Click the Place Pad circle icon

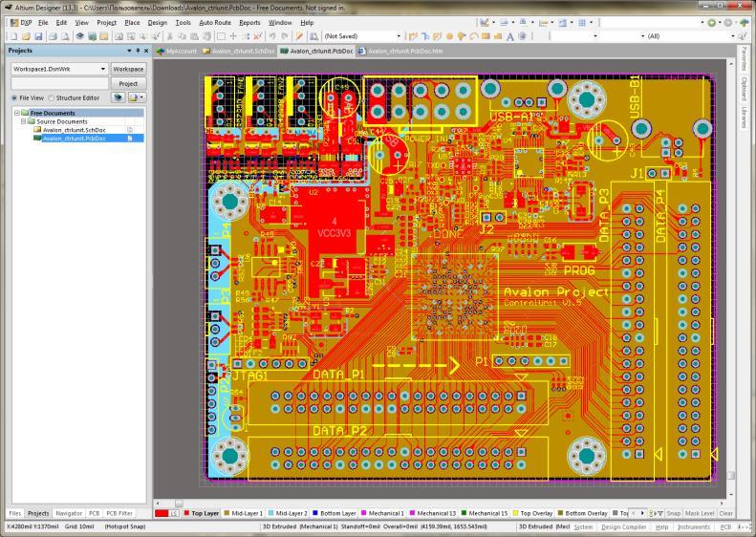click(x=450, y=36)
